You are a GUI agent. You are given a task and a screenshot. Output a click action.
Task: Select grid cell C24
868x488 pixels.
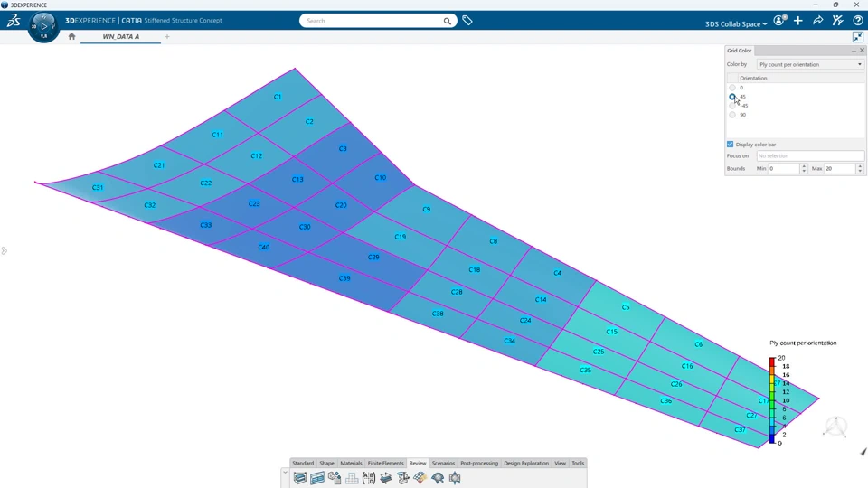point(525,320)
